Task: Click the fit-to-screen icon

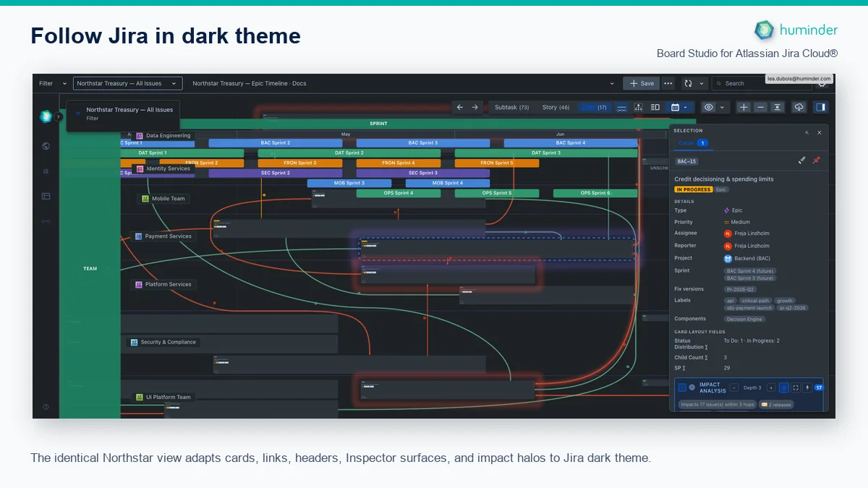Action: [778, 107]
